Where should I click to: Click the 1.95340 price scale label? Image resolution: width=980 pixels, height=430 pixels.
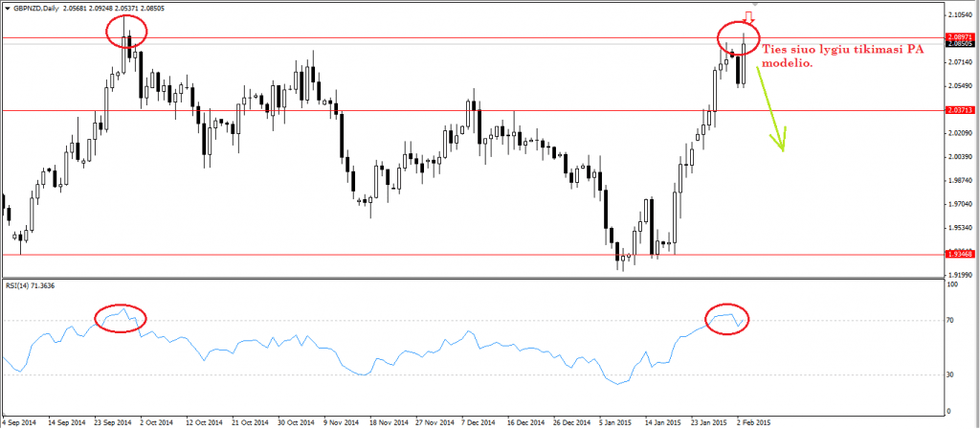(x=960, y=228)
